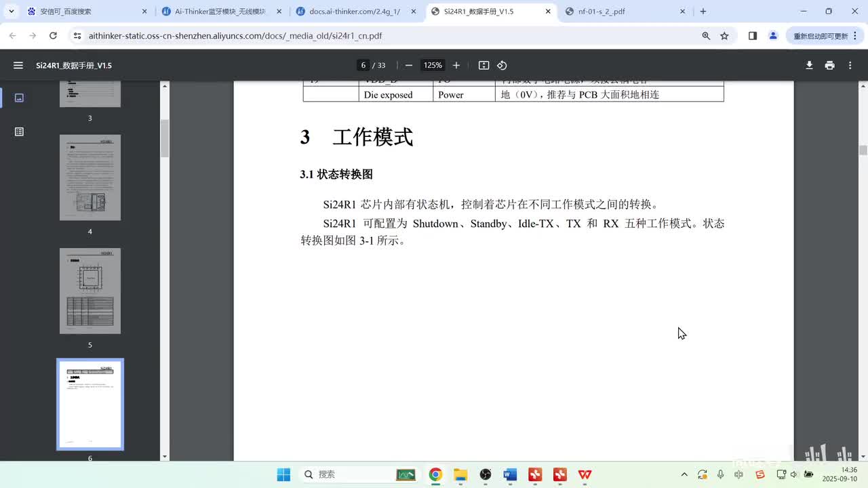Open tab search dropdown arrow

[11, 12]
